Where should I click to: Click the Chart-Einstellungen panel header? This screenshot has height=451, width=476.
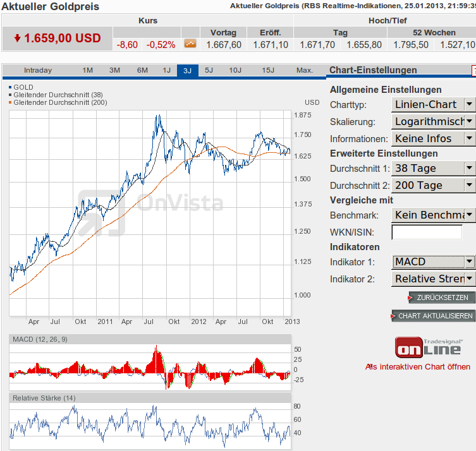[373, 70]
